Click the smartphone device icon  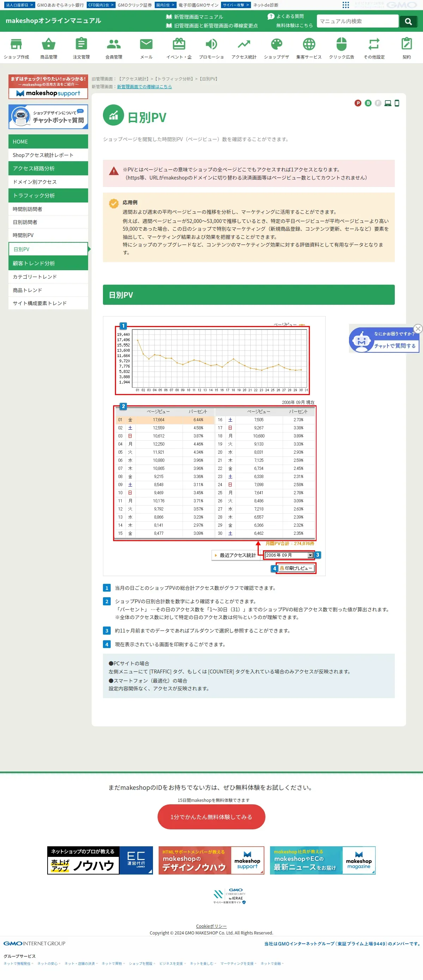397,103
